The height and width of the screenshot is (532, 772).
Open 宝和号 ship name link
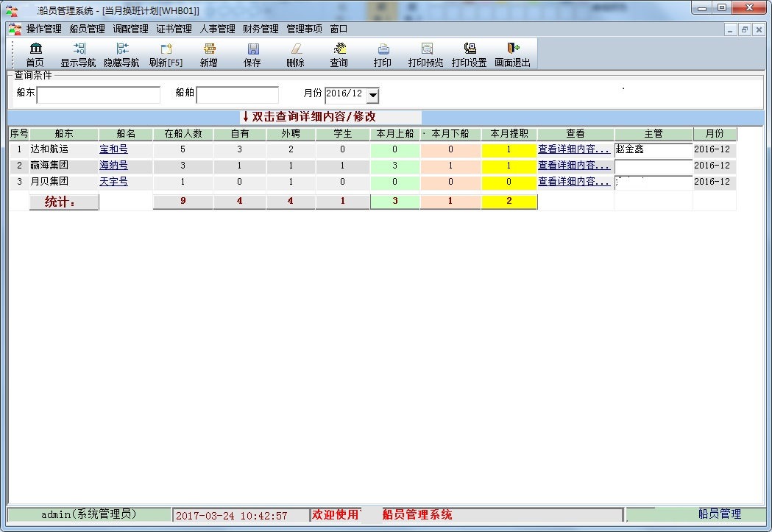coord(114,149)
